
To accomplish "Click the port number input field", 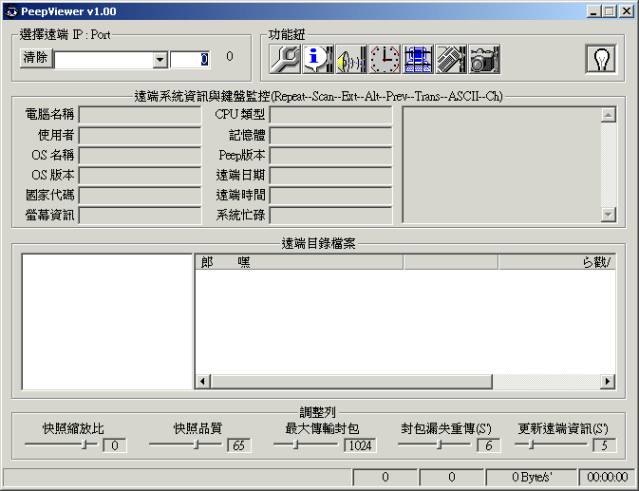I will pyautogui.click(x=190, y=60).
